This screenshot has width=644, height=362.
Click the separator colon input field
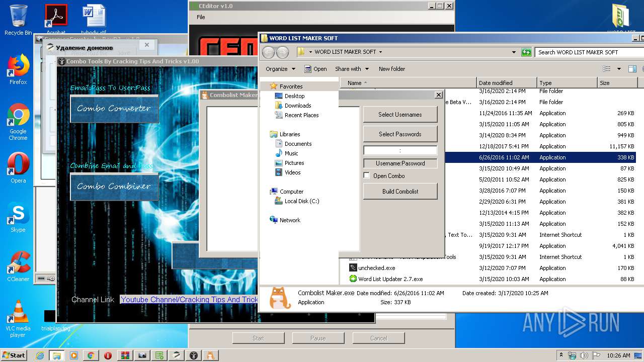coord(400,150)
